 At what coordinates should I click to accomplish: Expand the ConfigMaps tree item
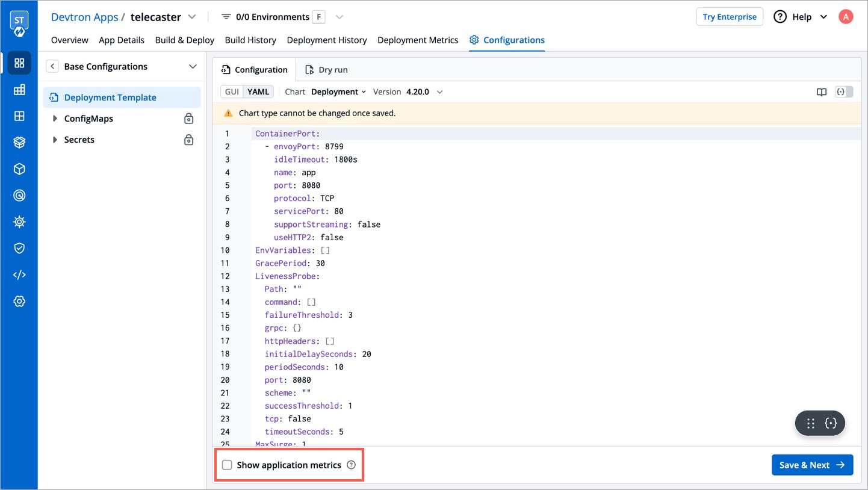[55, 119]
